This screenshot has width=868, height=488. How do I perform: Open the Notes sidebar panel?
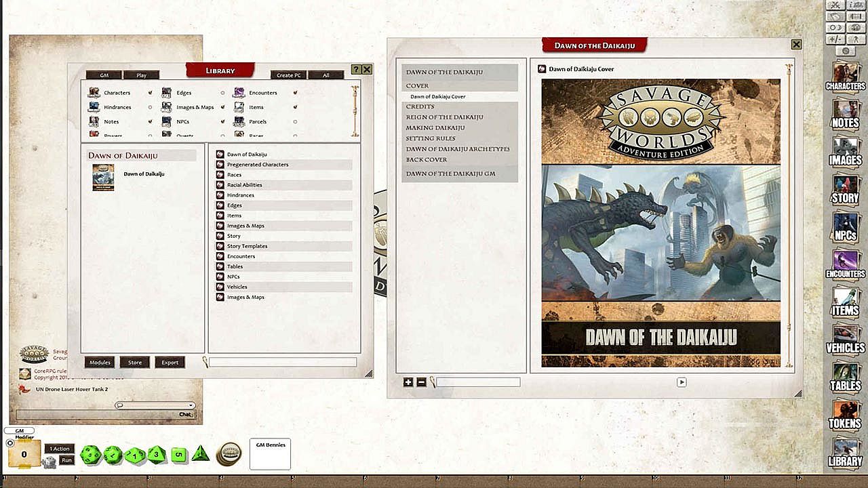coord(845,114)
